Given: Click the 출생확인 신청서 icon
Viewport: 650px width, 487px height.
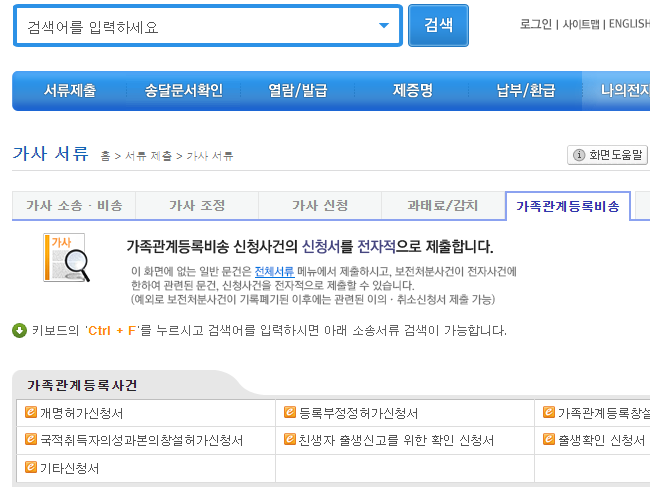Looking at the screenshot, I should point(549,440).
